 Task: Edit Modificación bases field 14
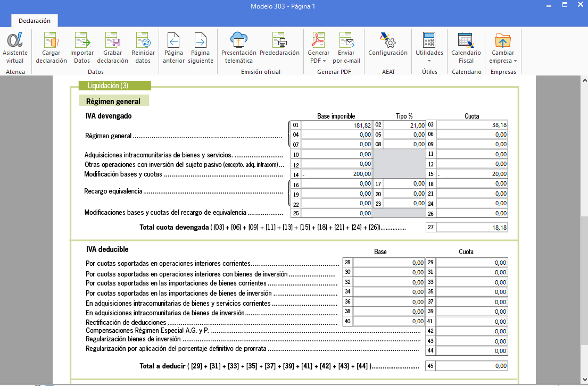point(336,174)
